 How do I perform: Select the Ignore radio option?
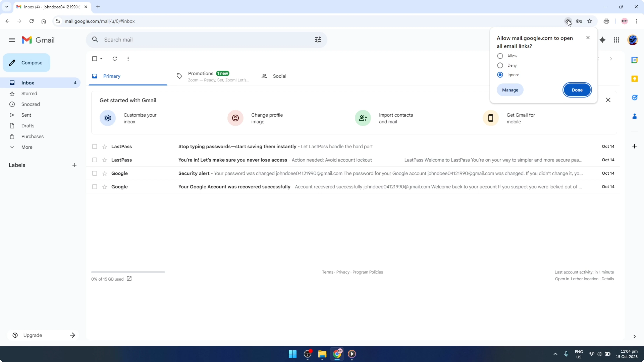[500, 75]
